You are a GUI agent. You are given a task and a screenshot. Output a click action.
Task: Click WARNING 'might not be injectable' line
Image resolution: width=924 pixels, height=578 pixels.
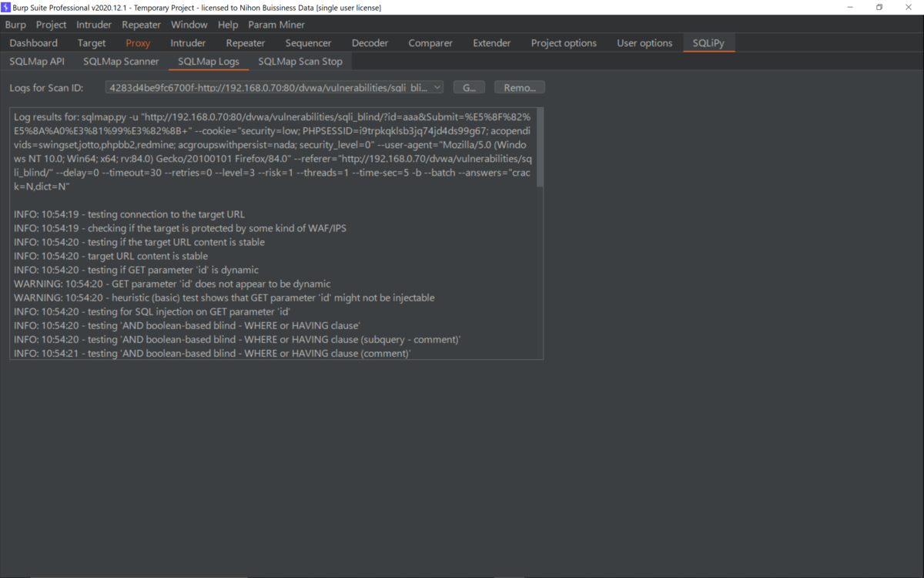(x=224, y=297)
